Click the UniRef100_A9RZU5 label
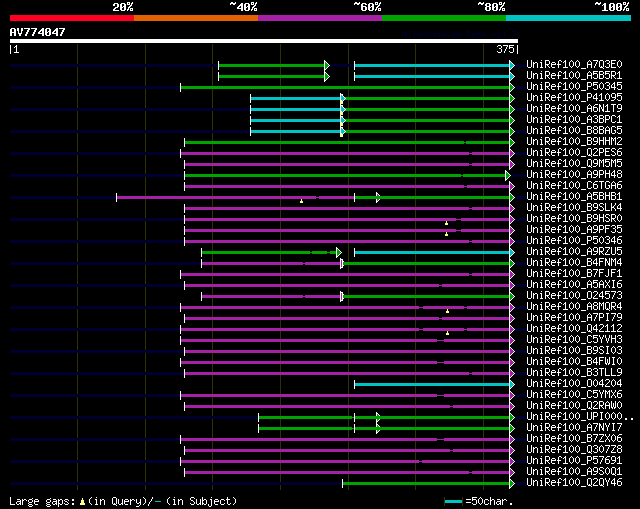This screenshot has width=640, height=509. (574, 252)
